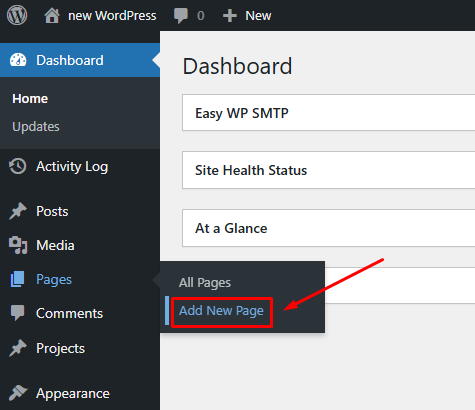The image size is (475, 410).
Task: Click the plus icon beside New
Action: [230, 16]
